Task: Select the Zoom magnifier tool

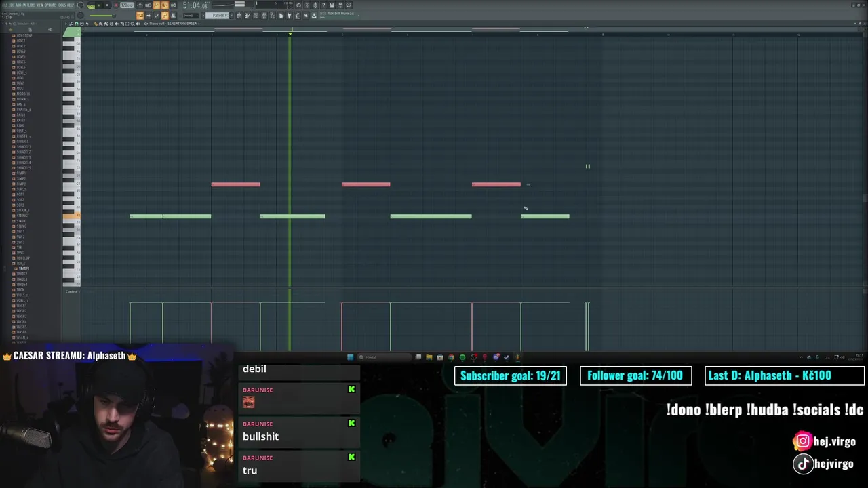Action: tap(133, 24)
